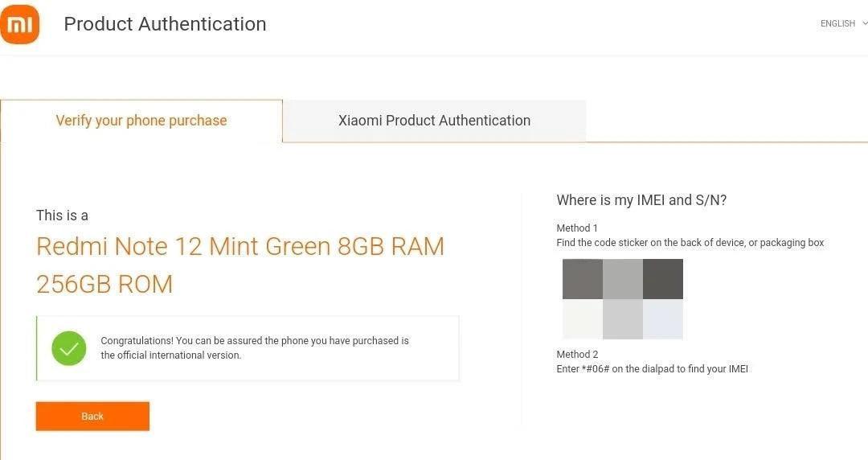
Task: Click the 256GB ROM text line
Action: 104,284
